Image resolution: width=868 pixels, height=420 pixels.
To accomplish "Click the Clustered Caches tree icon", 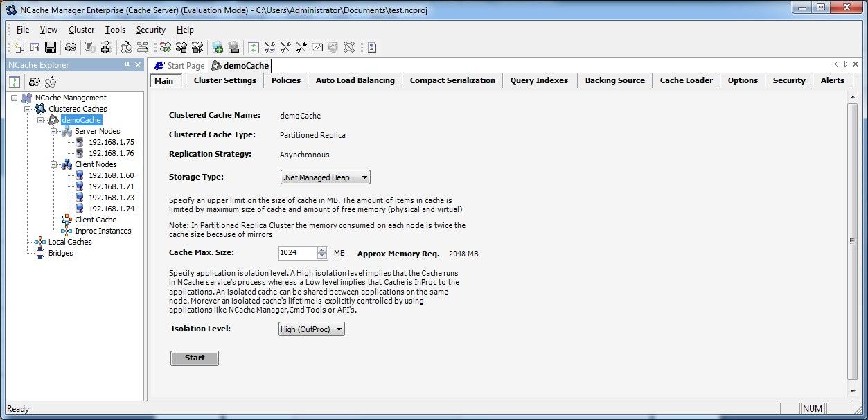I will [x=41, y=109].
